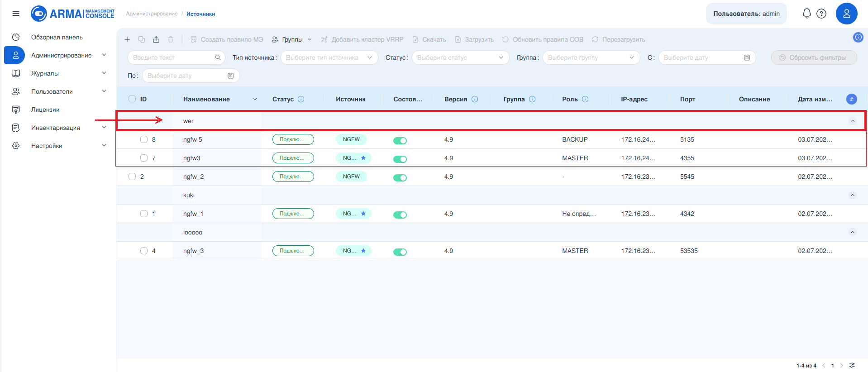Click the copy icon in toolbar
This screenshot has height=372, width=868.
pyautogui.click(x=142, y=39)
